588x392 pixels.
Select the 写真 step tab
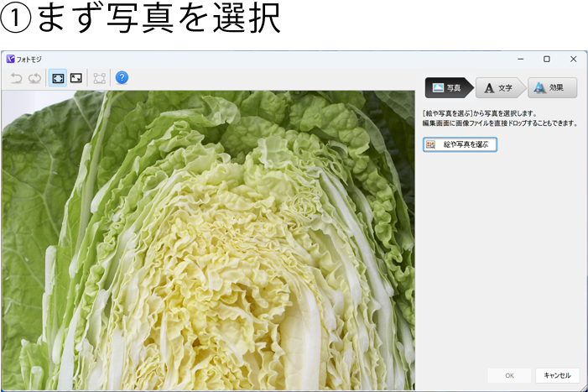447,88
